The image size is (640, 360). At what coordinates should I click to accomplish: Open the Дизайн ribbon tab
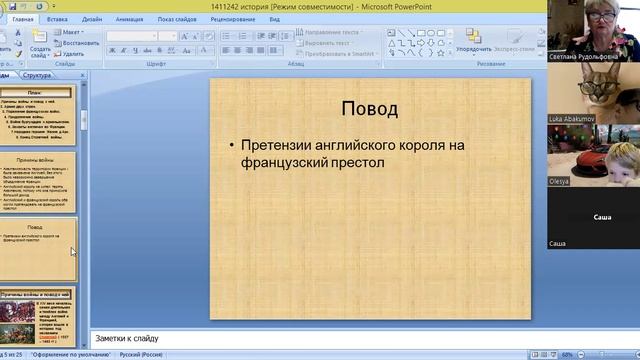[x=92, y=19]
